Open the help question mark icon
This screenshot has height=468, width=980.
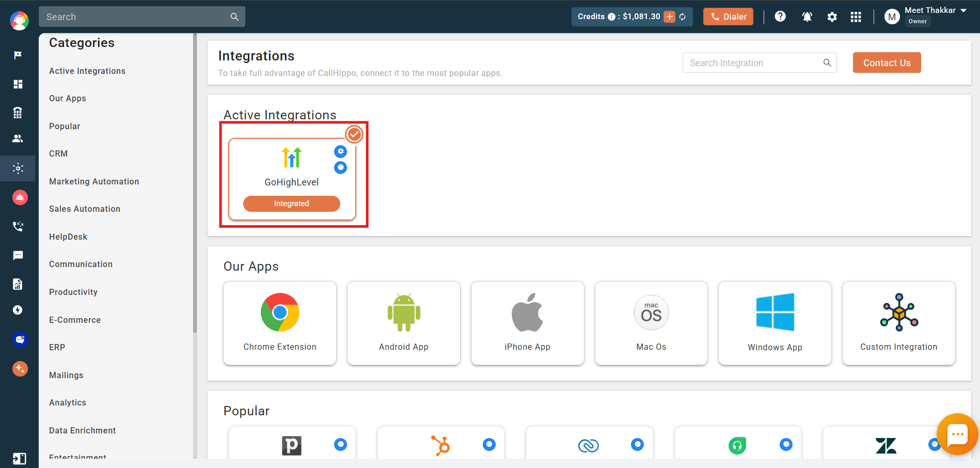click(780, 17)
